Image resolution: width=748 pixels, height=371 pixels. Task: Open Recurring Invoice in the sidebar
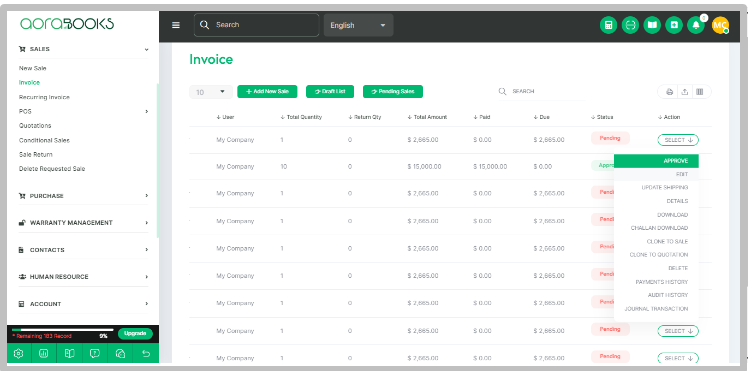point(44,97)
